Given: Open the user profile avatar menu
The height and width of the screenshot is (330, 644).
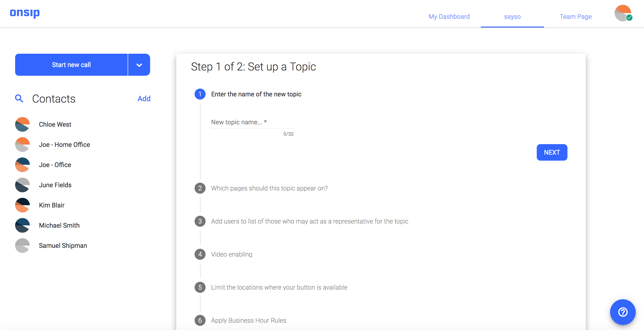Looking at the screenshot, I should (623, 13).
